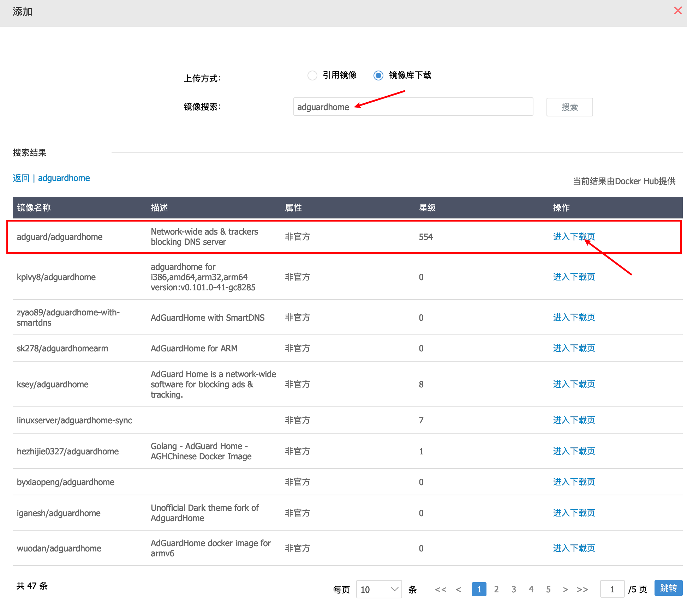
Task: Open download page for wuodan/adguardhome
Action: click(574, 548)
